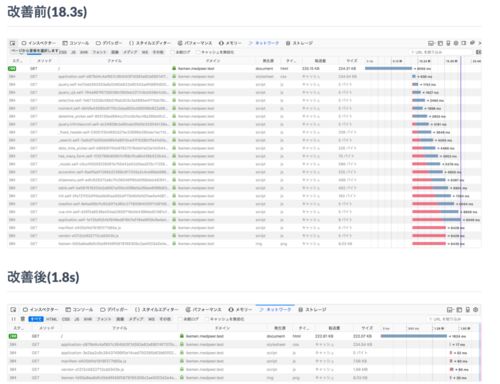500x384 pixels.
Task: Select the vendor script row in the lower panel
Action: coord(244,369)
